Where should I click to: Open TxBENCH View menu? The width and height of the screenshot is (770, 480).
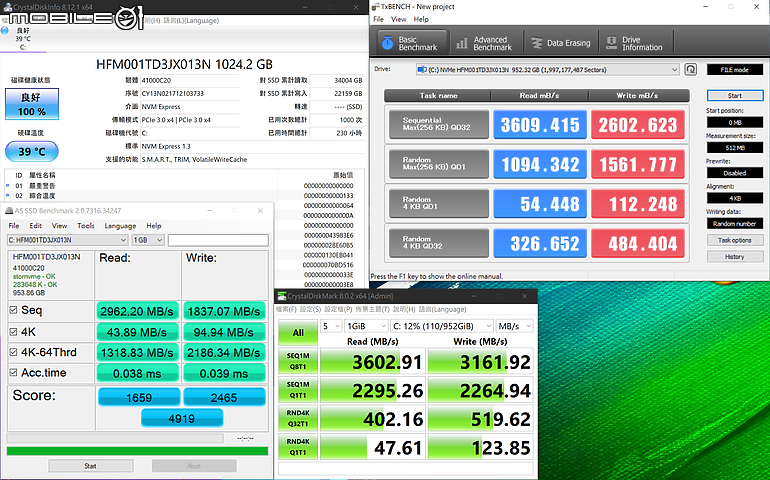point(398,19)
